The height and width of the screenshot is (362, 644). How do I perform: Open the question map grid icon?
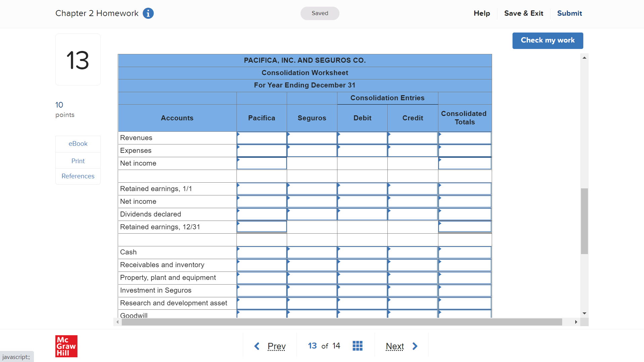click(x=358, y=346)
